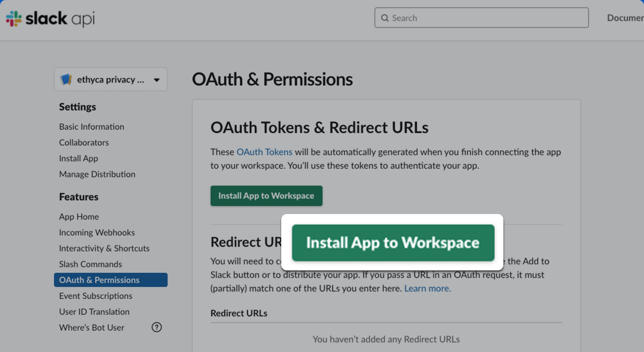This screenshot has height=352, width=644.
Task: Click the Features section heading
Action: click(79, 197)
